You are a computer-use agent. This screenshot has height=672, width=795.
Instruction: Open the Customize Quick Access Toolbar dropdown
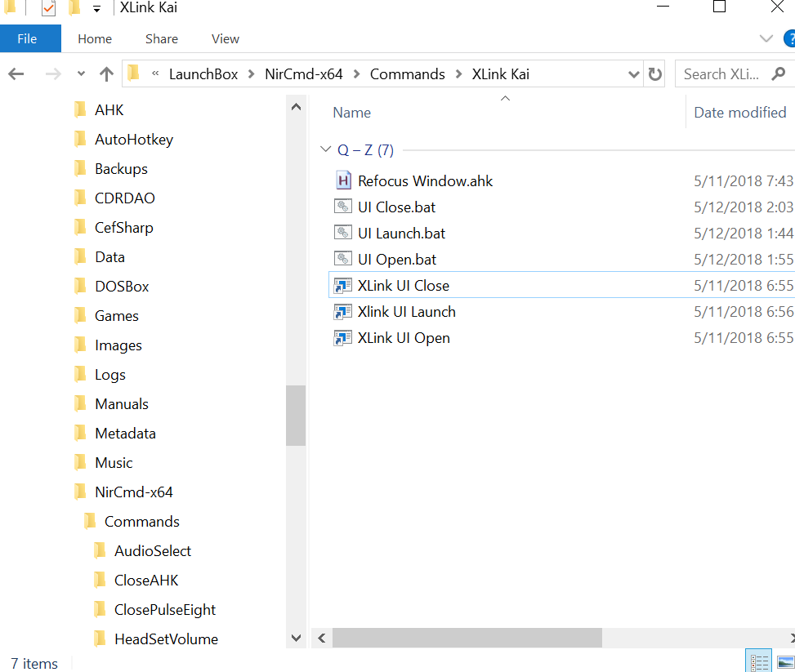(97, 9)
